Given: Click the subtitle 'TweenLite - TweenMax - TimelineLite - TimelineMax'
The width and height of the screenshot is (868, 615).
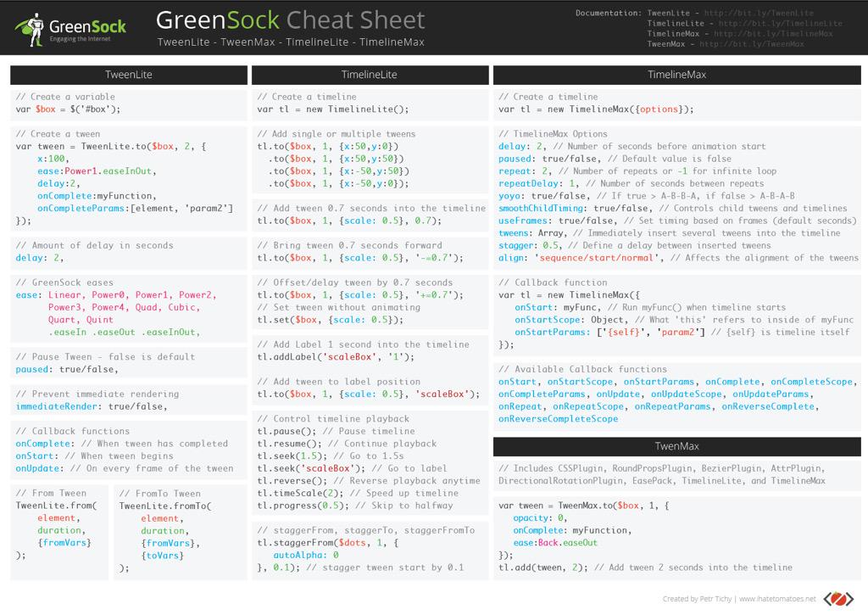Looking at the screenshot, I should [x=291, y=42].
